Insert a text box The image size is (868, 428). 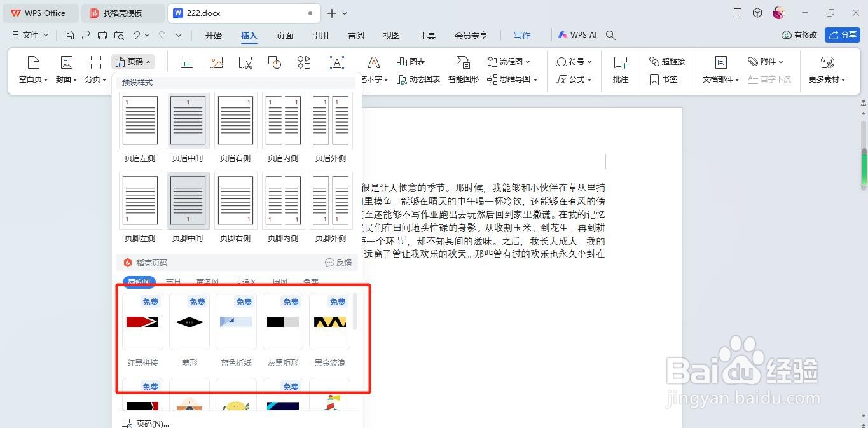click(336, 62)
